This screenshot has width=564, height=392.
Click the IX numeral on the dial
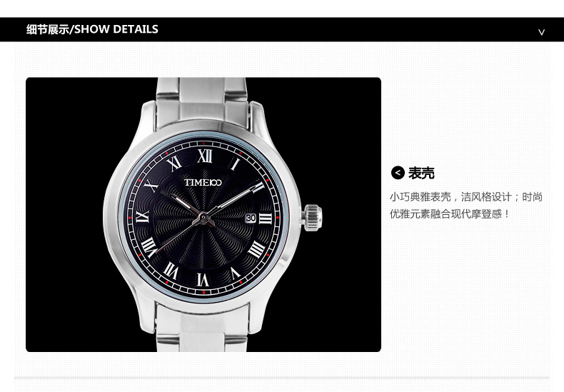(142, 216)
